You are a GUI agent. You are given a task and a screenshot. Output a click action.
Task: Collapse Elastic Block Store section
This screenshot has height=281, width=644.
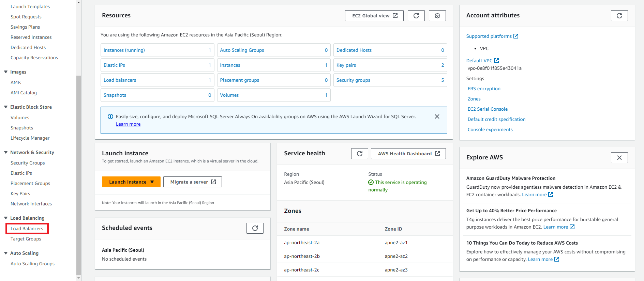click(6, 107)
